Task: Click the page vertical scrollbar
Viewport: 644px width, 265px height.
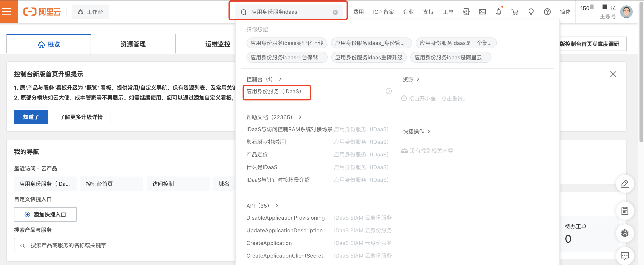Action: [x=642, y=73]
